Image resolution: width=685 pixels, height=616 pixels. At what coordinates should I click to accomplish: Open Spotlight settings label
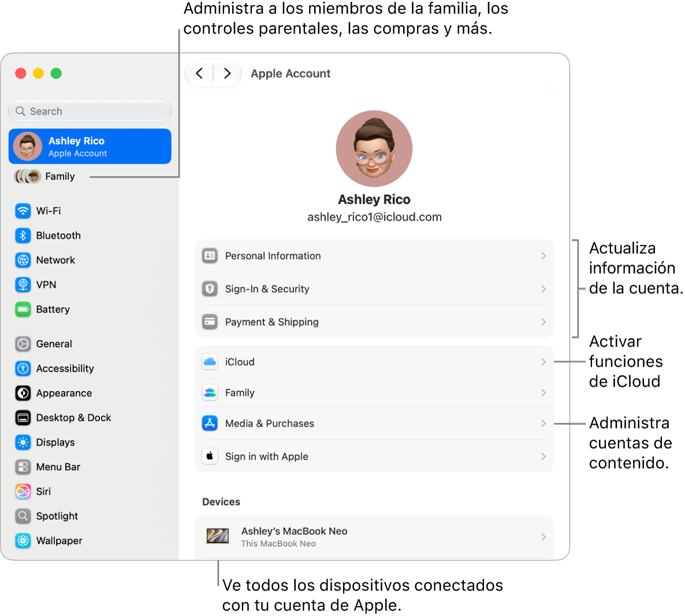[x=57, y=517]
